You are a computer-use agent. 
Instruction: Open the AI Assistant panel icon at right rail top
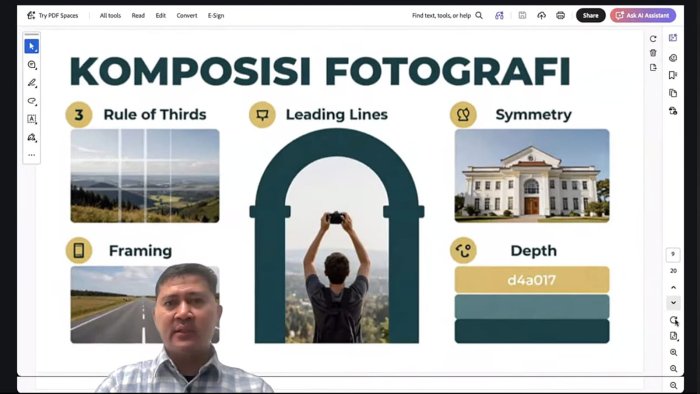click(673, 38)
